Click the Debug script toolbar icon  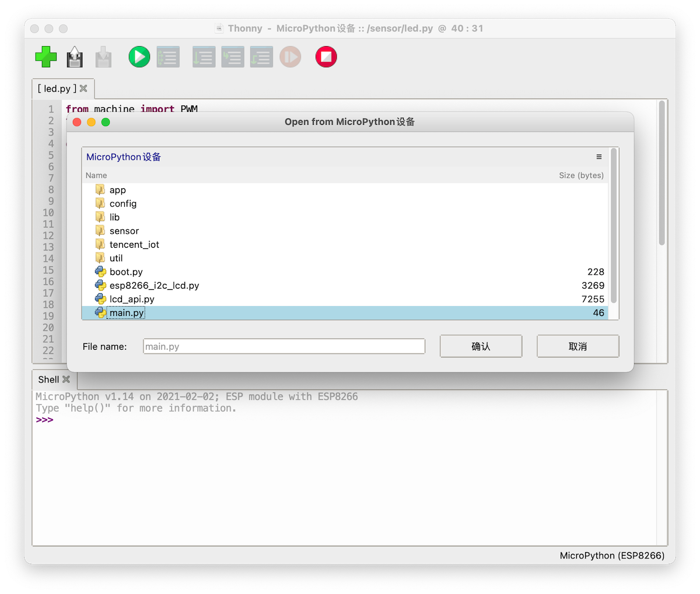[x=168, y=57]
